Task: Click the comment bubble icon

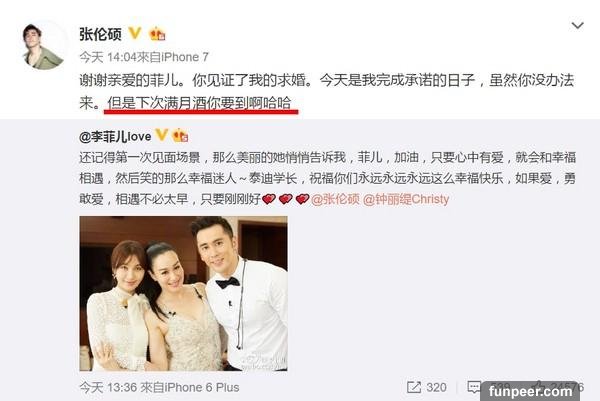Action: (474, 387)
